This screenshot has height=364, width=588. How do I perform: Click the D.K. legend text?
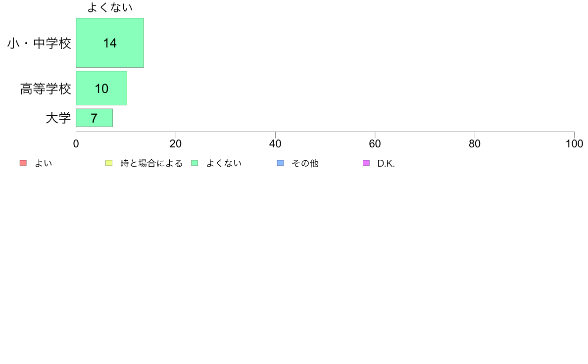click(386, 163)
